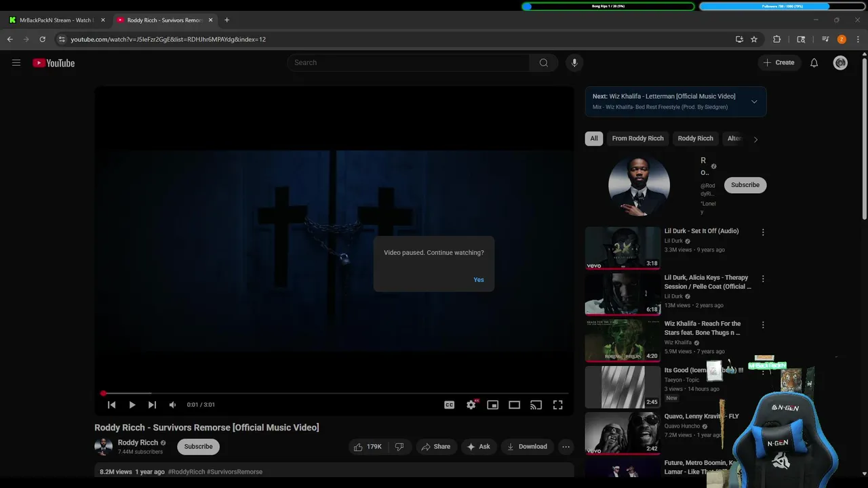Viewport: 868px width, 488px height.
Task: Open the account avatar menu
Action: tap(840, 63)
